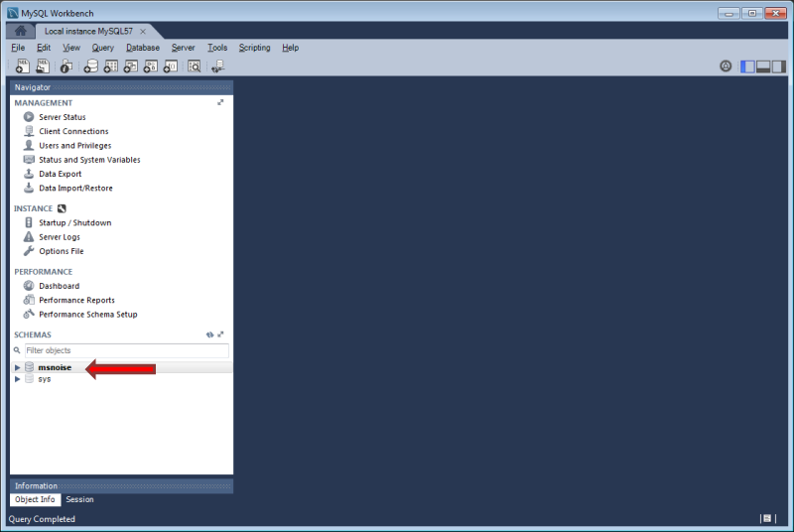Open Server Logs
The height and width of the screenshot is (532, 794).
(x=60, y=237)
